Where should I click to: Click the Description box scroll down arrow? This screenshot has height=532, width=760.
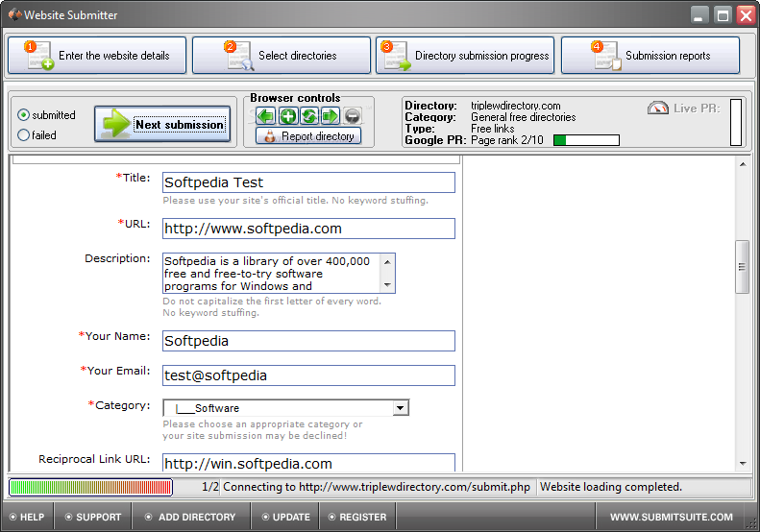[387, 285]
